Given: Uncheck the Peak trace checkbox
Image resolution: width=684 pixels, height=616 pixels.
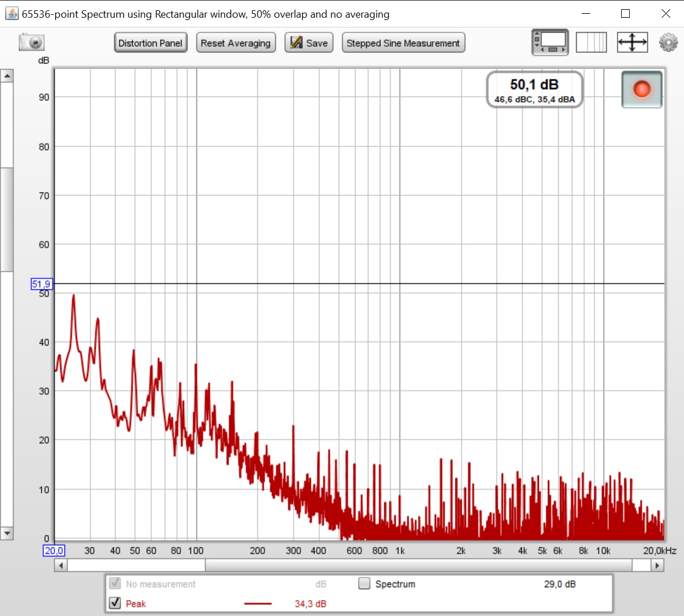Looking at the screenshot, I should pyautogui.click(x=115, y=603).
